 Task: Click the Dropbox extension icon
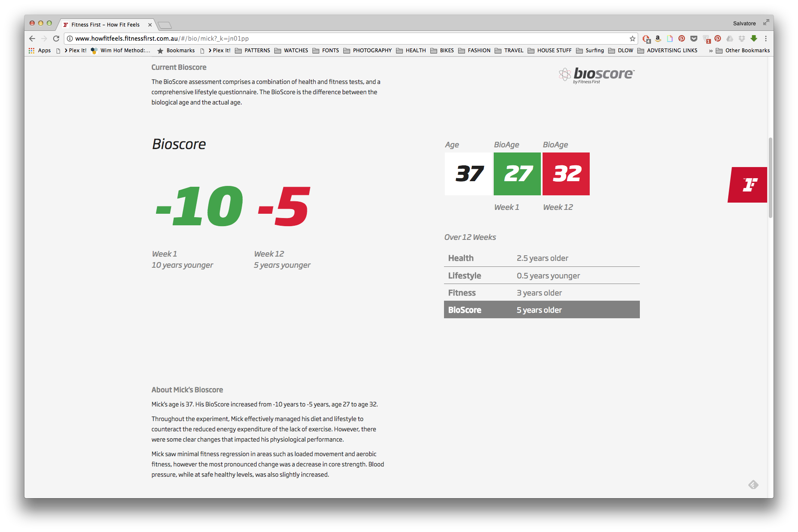point(742,39)
